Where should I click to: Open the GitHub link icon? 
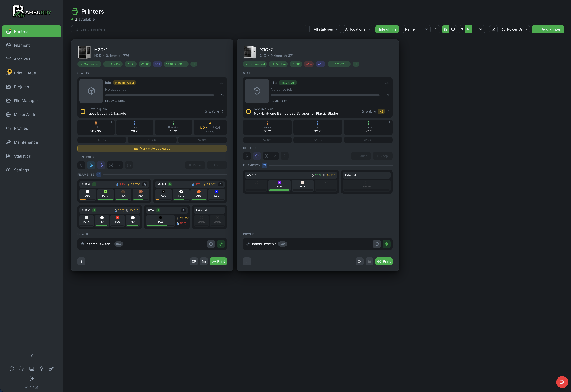(x=22, y=369)
